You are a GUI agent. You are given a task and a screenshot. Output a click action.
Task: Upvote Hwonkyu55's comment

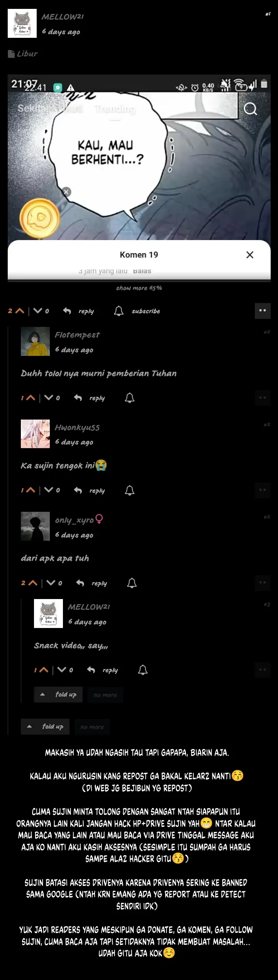[28, 491]
